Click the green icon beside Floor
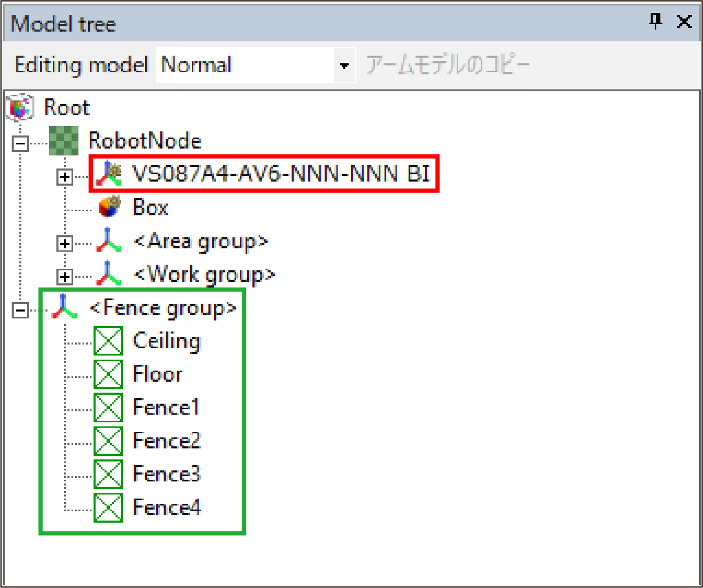 coord(108,375)
